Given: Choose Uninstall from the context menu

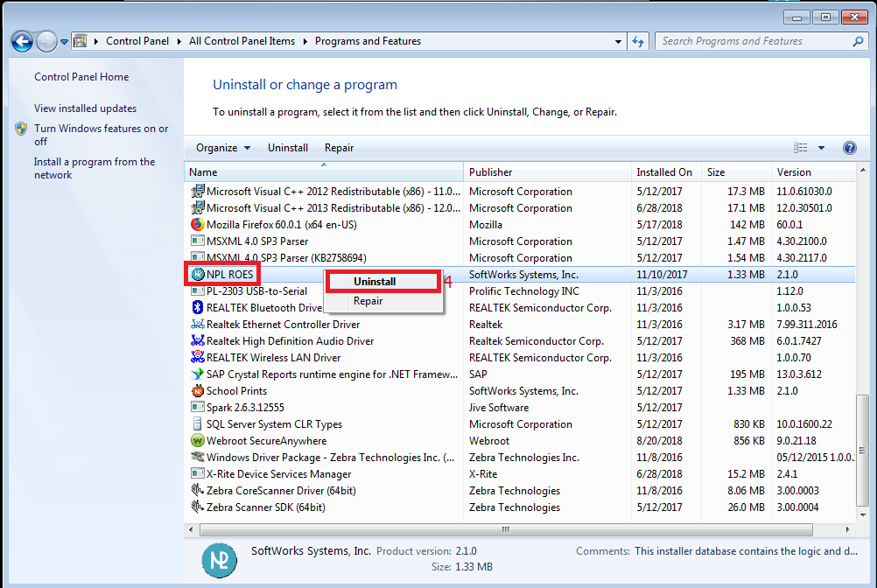Looking at the screenshot, I should click(x=375, y=282).
